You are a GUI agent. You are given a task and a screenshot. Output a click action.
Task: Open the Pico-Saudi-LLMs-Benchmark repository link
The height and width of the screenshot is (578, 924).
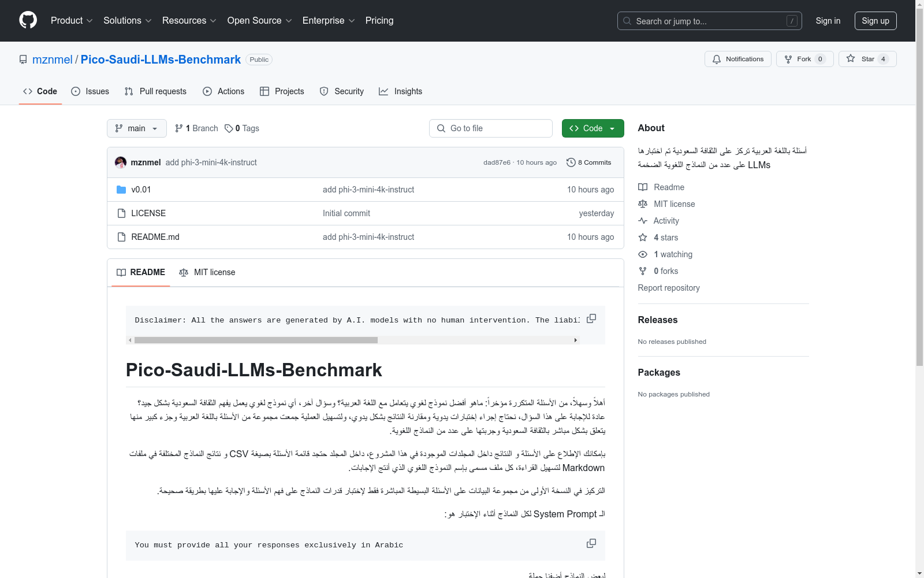coord(161,60)
